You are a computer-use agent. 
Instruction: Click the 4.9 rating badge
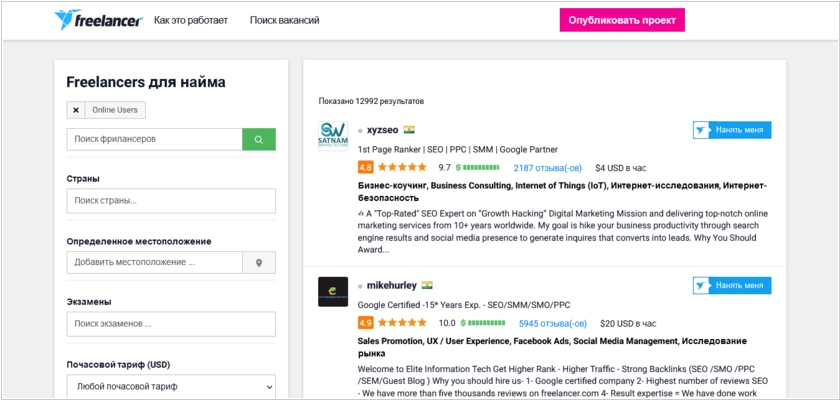[x=365, y=323]
